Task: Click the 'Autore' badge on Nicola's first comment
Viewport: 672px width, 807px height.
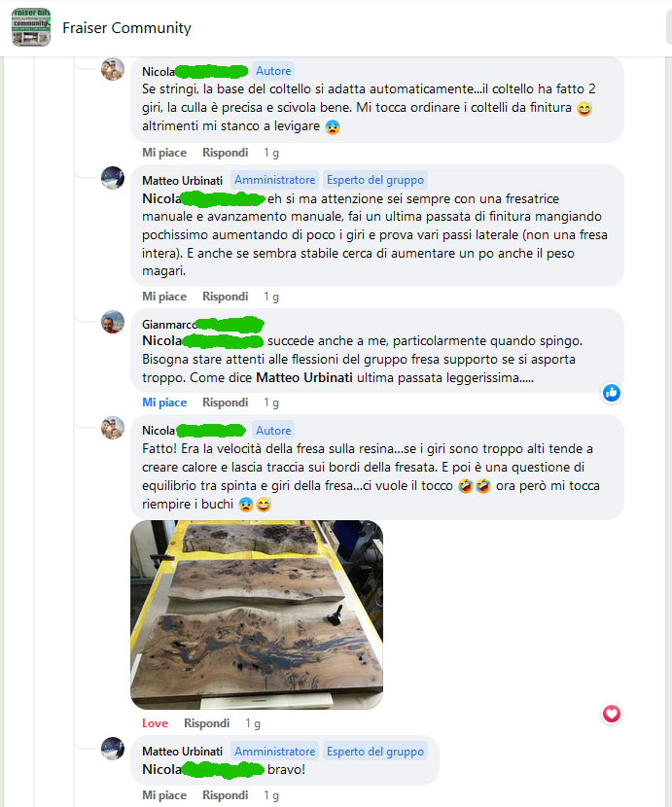Action: tap(273, 71)
